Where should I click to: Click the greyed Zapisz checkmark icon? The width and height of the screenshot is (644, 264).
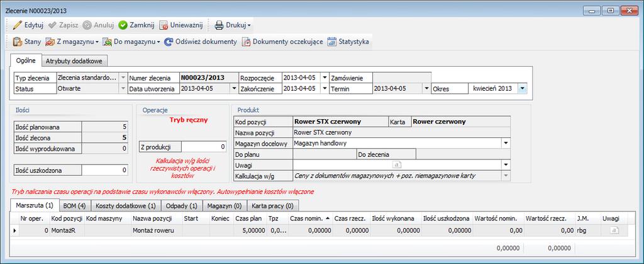52,25
